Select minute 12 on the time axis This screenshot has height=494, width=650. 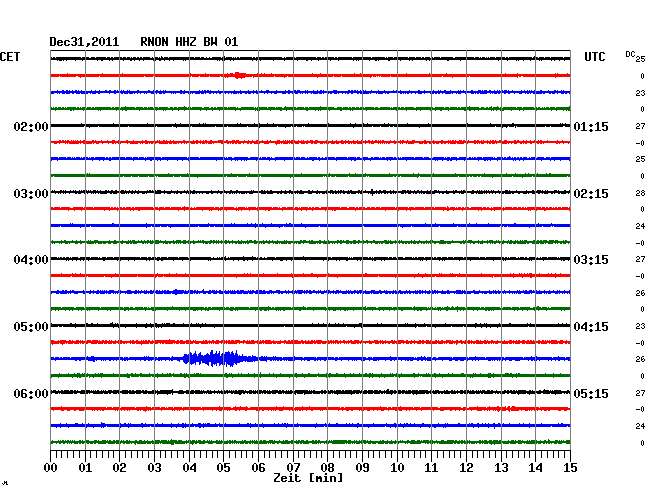(466, 468)
